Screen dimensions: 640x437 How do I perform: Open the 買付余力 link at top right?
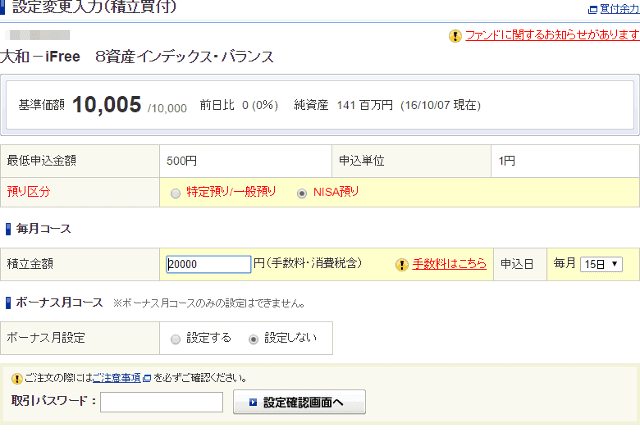pos(620,9)
